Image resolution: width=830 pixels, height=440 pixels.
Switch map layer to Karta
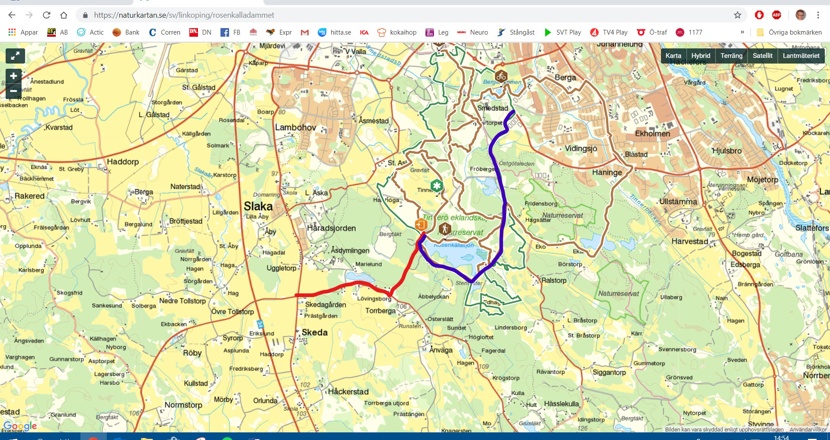[x=673, y=56]
